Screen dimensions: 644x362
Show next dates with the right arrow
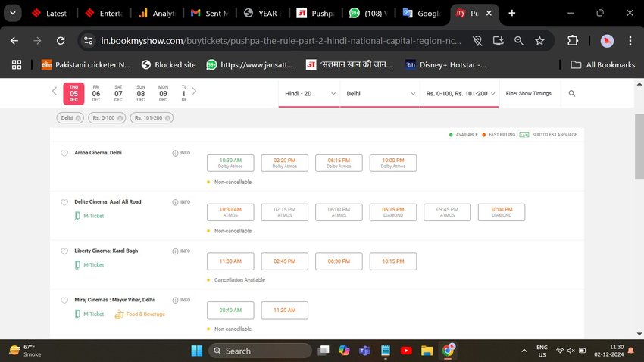coord(194,91)
